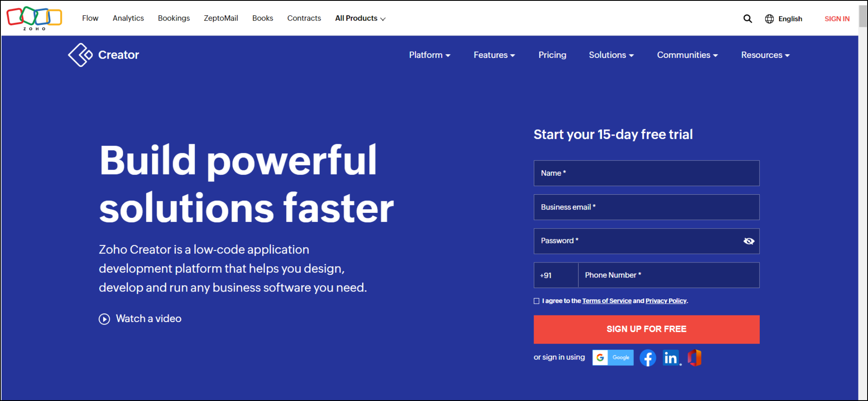
Task: Focus the Name input field
Action: click(646, 173)
